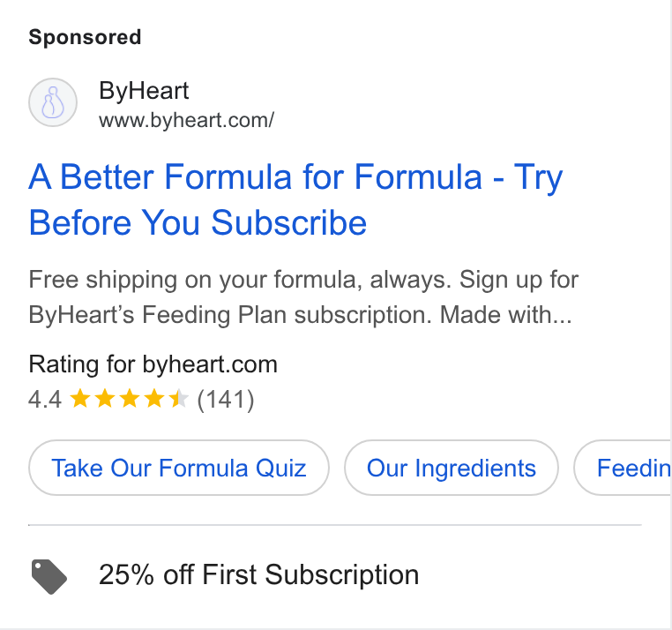Image resolution: width=672 pixels, height=630 pixels.
Task: Select the 'Our Ingredients' chip
Action: click(452, 468)
